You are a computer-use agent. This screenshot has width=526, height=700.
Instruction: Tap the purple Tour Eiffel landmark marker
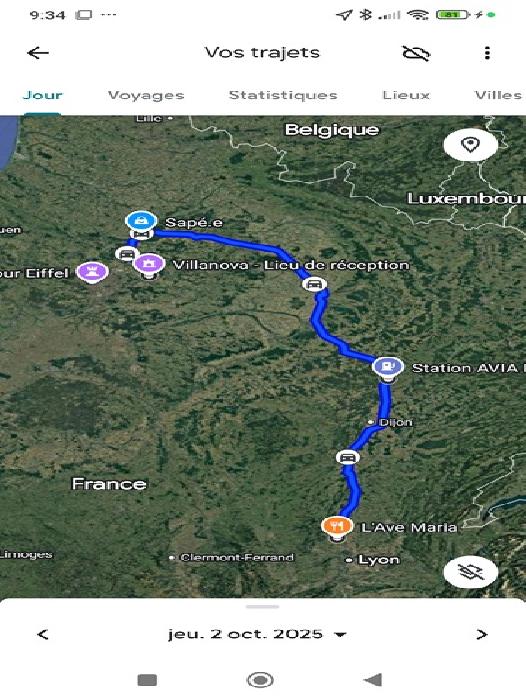point(92,271)
